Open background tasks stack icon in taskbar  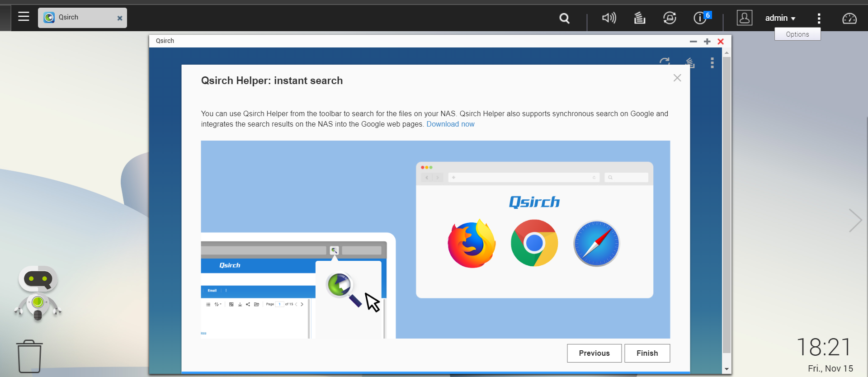coord(639,18)
